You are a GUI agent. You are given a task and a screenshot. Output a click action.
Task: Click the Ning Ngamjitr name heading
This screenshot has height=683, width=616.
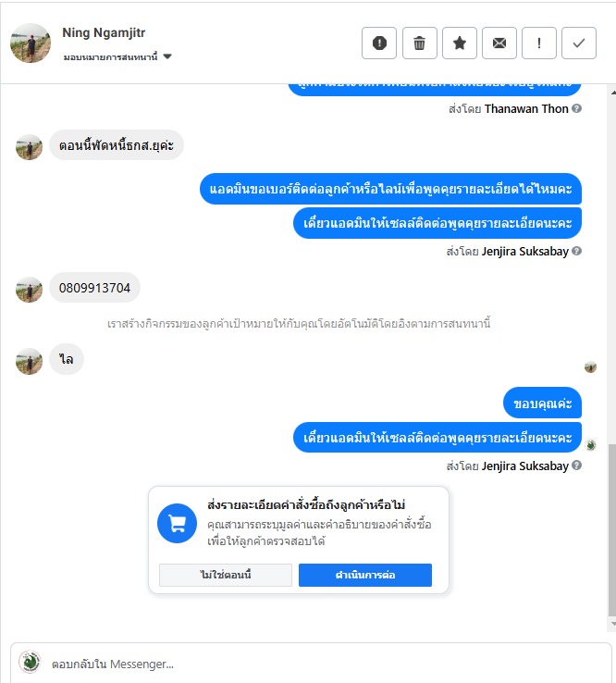(104, 32)
